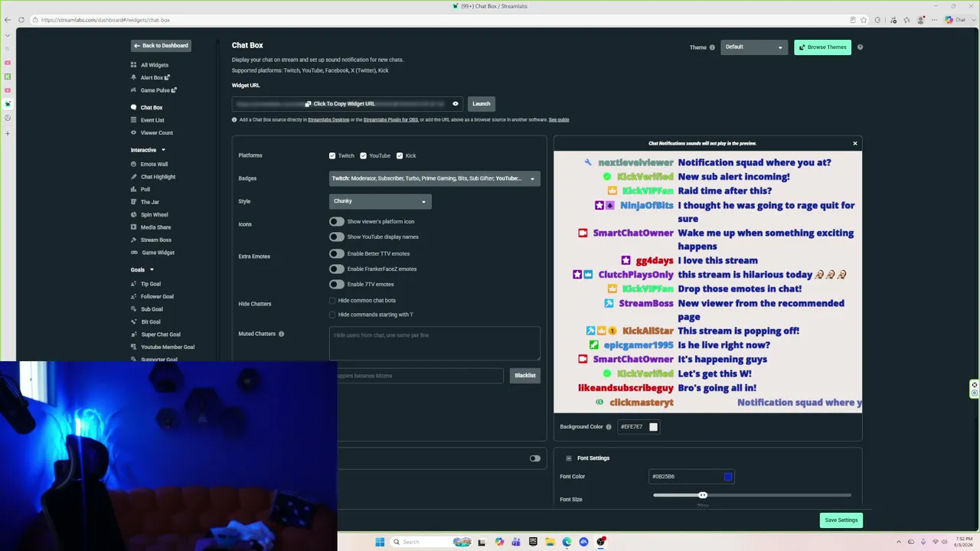Open Windows Start menu
The height and width of the screenshot is (551, 980).
tap(380, 542)
